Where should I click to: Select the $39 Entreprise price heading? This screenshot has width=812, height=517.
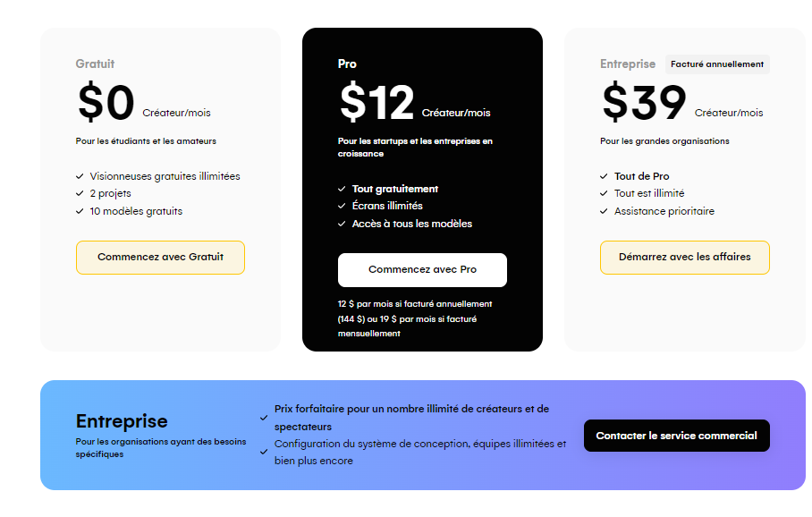point(644,102)
